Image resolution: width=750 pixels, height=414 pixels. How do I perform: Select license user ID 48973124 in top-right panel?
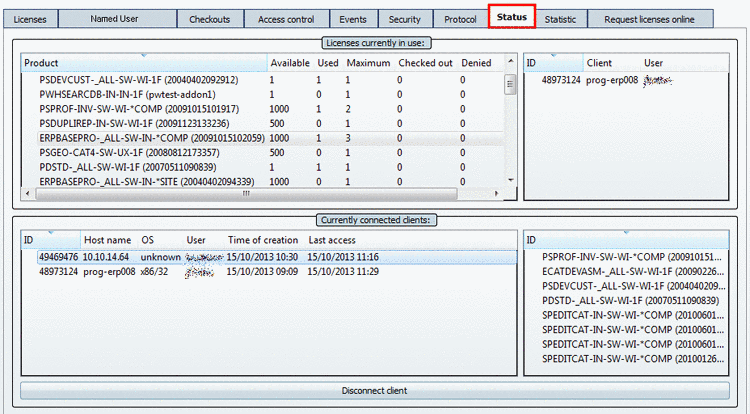click(x=561, y=80)
